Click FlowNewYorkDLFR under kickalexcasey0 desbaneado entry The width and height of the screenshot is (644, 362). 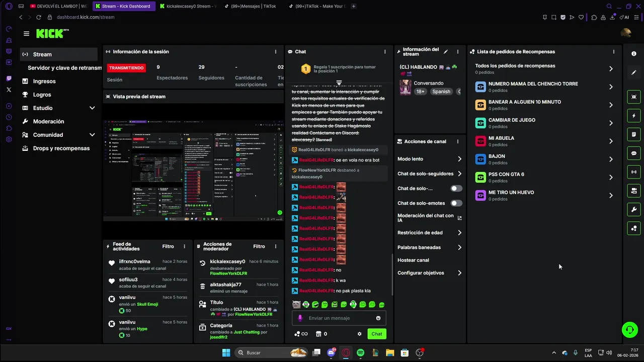click(228, 274)
